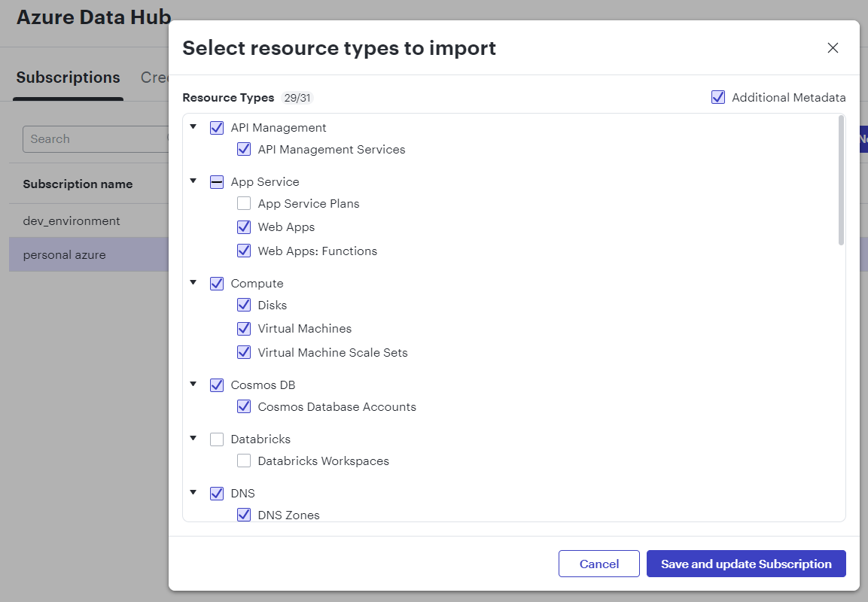Uncheck Cosmos Database Accounts
Viewport: 868px width, 602px height.
coord(244,406)
